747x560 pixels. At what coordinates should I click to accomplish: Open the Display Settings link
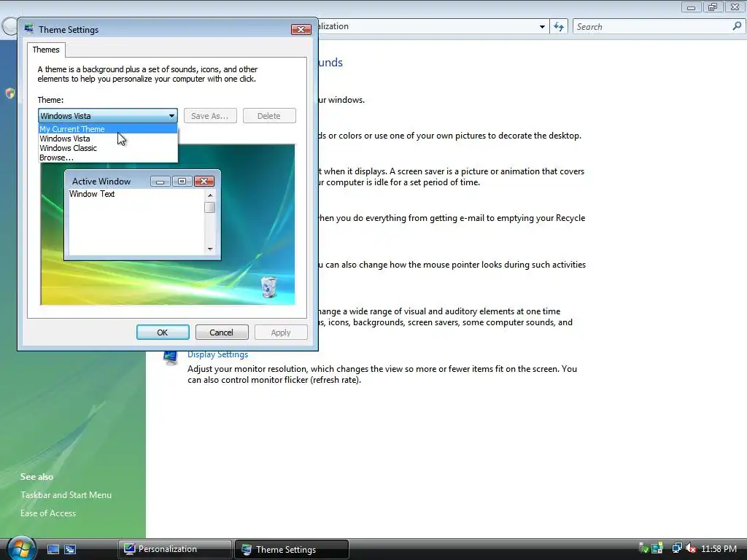tap(217, 354)
